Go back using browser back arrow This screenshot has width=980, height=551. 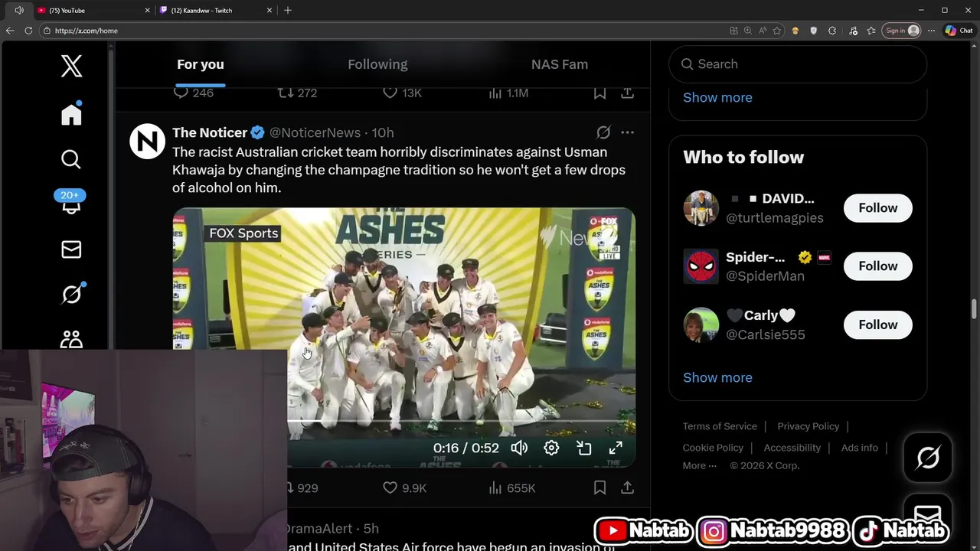pyautogui.click(x=10, y=31)
